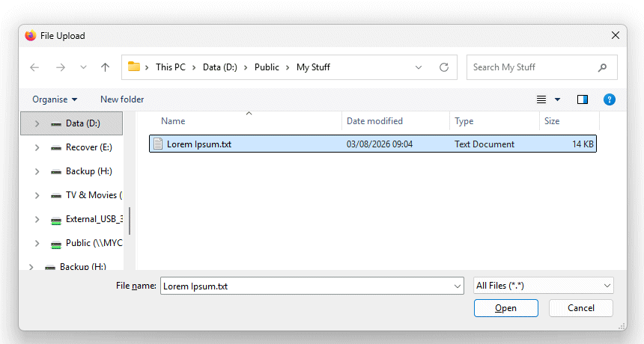This screenshot has width=644, height=344.
Task: Select External_USB drive
Action: (94, 219)
